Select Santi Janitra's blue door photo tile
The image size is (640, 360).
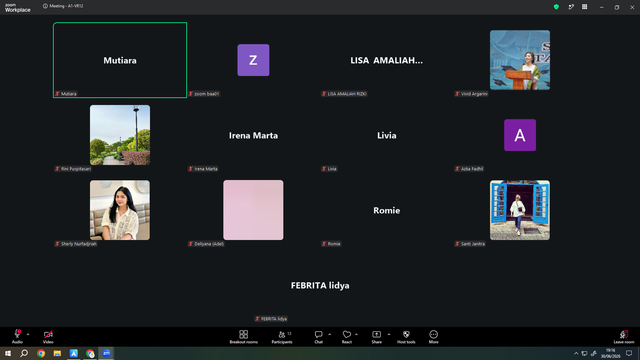point(520,210)
